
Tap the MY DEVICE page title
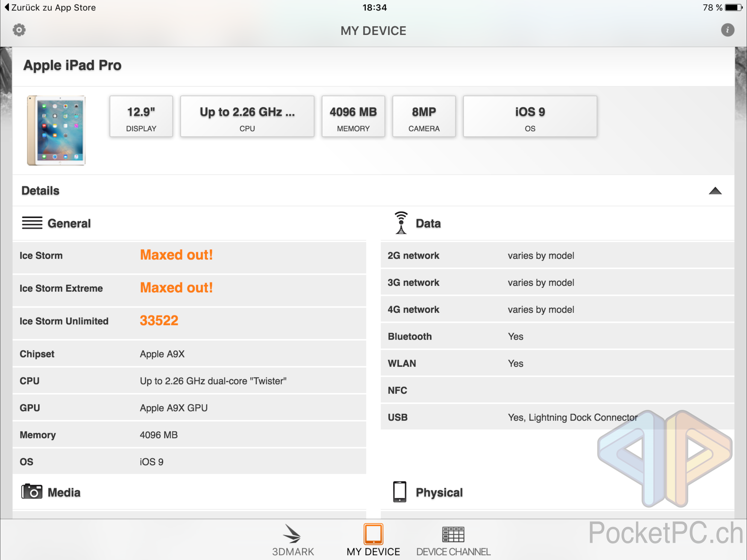pos(373,31)
